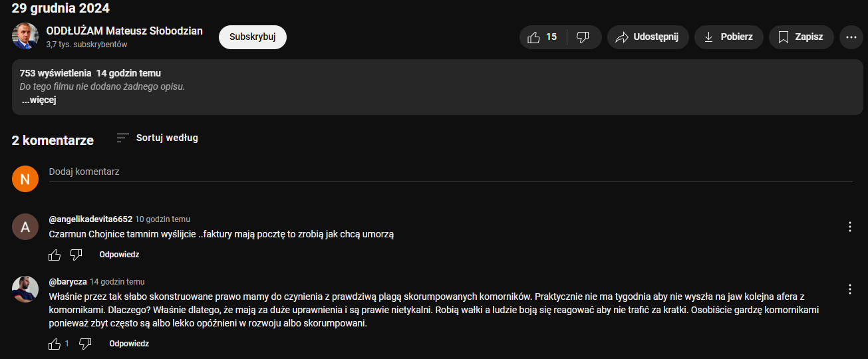Open Sortuj według sort dropdown
Screen dimensions: 868x359
point(157,138)
